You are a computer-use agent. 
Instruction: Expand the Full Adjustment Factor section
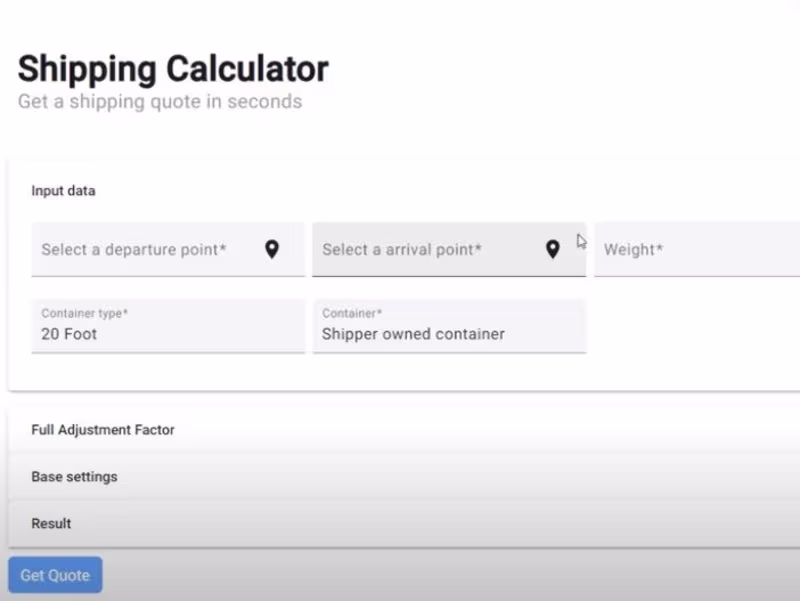(103, 430)
